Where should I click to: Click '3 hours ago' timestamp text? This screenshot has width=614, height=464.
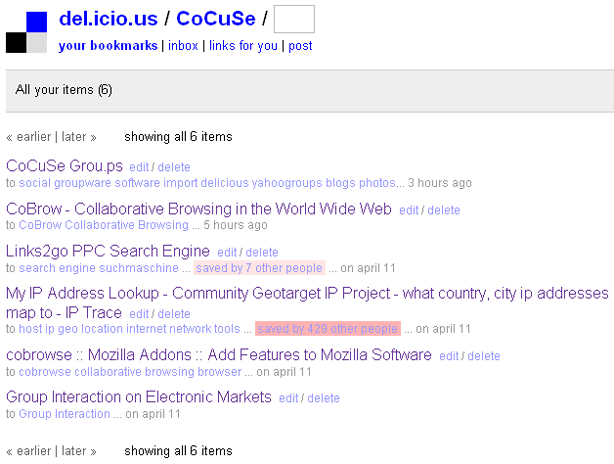point(440,183)
